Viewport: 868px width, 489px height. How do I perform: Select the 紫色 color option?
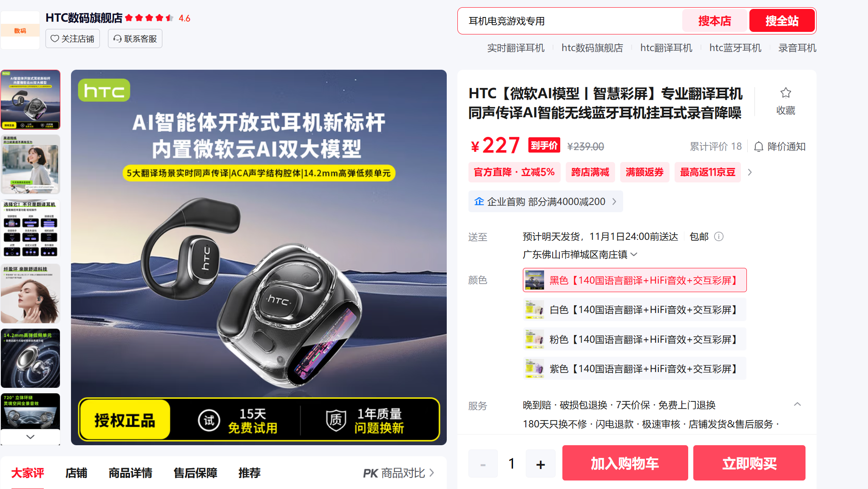coord(635,369)
